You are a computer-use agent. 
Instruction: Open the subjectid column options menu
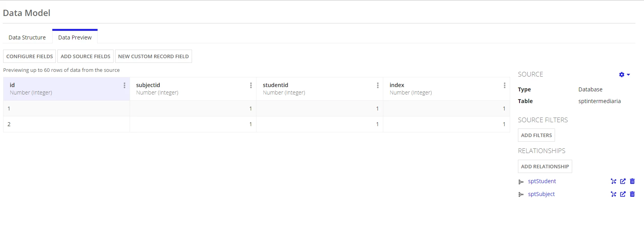tap(251, 85)
